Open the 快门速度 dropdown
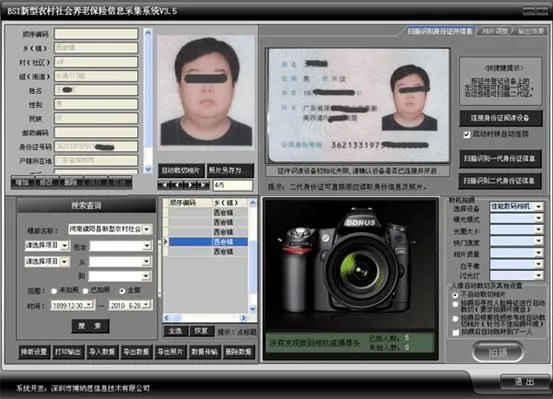The image size is (553, 399). pyautogui.click(x=539, y=242)
